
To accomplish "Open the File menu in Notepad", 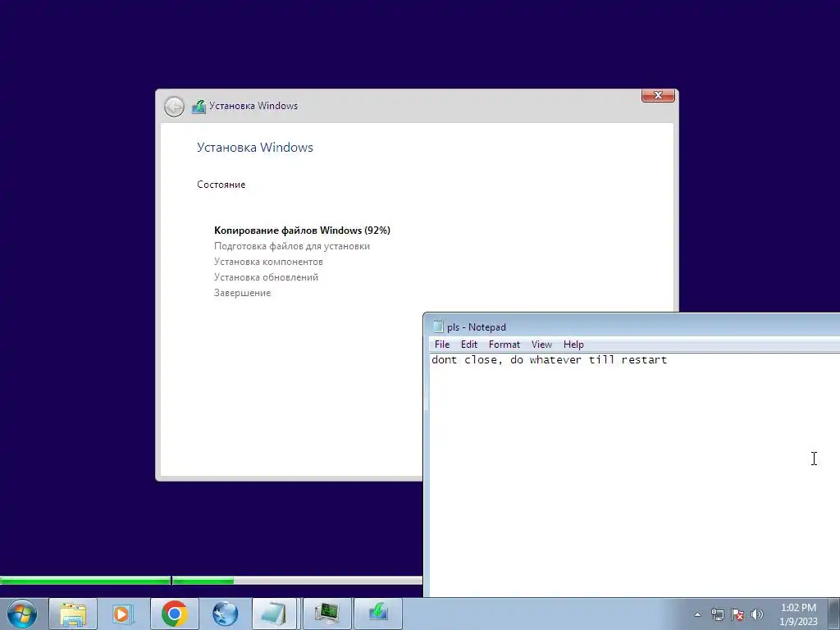I will tap(442, 345).
